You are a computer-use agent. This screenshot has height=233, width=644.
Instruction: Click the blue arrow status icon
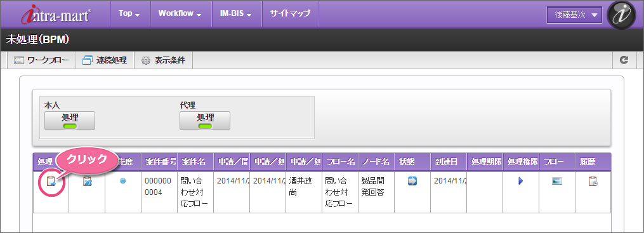pyautogui.click(x=412, y=181)
